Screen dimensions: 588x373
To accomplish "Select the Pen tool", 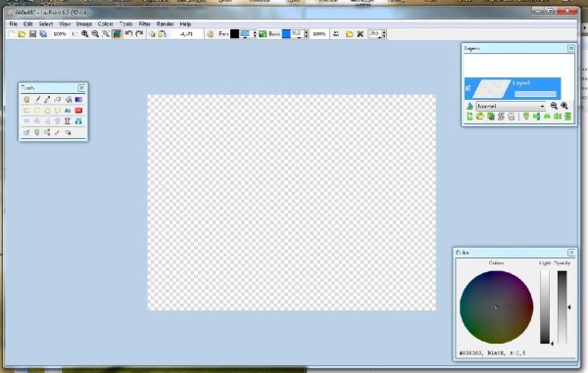I will click(x=37, y=100).
